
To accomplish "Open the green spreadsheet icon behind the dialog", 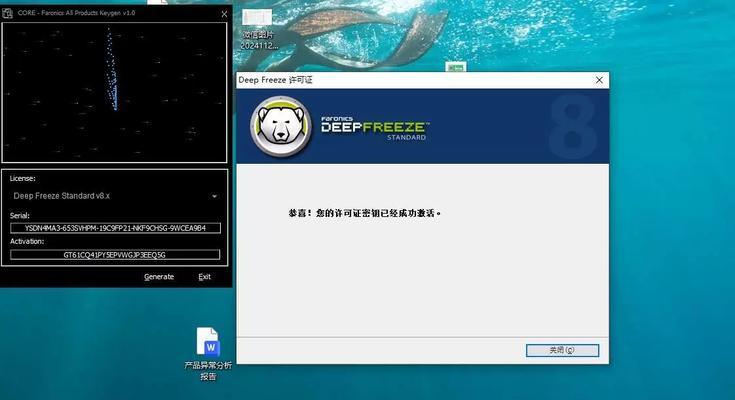I will (456, 67).
